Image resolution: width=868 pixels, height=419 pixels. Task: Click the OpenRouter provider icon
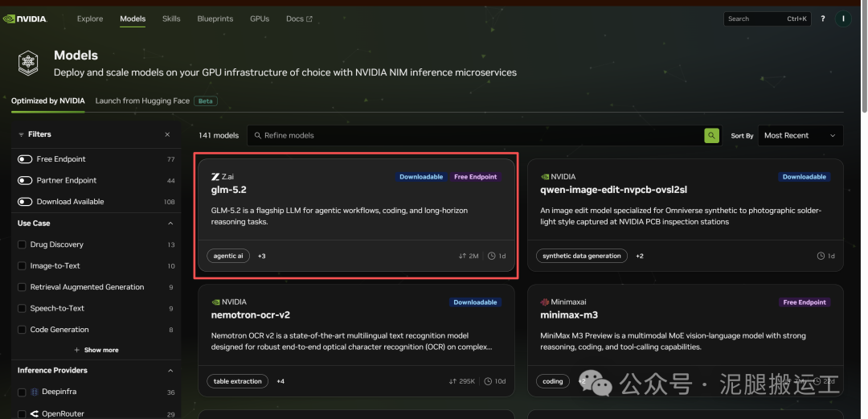pos(35,413)
